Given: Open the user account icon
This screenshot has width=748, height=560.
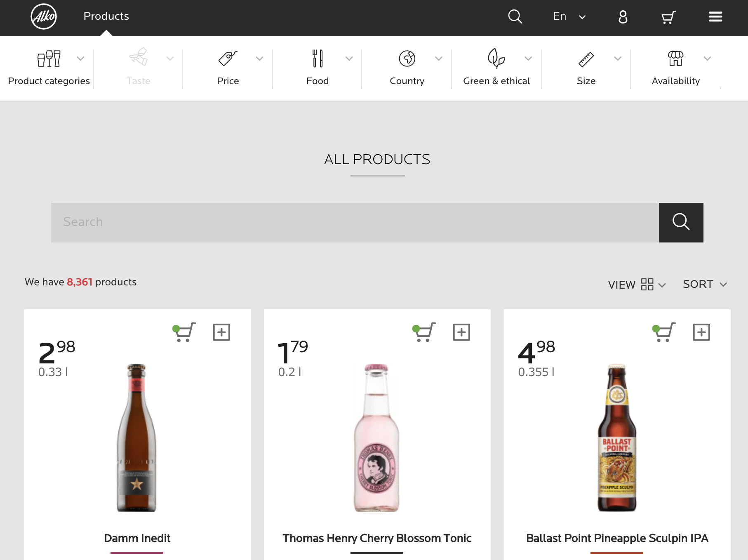Looking at the screenshot, I should pyautogui.click(x=623, y=16).
